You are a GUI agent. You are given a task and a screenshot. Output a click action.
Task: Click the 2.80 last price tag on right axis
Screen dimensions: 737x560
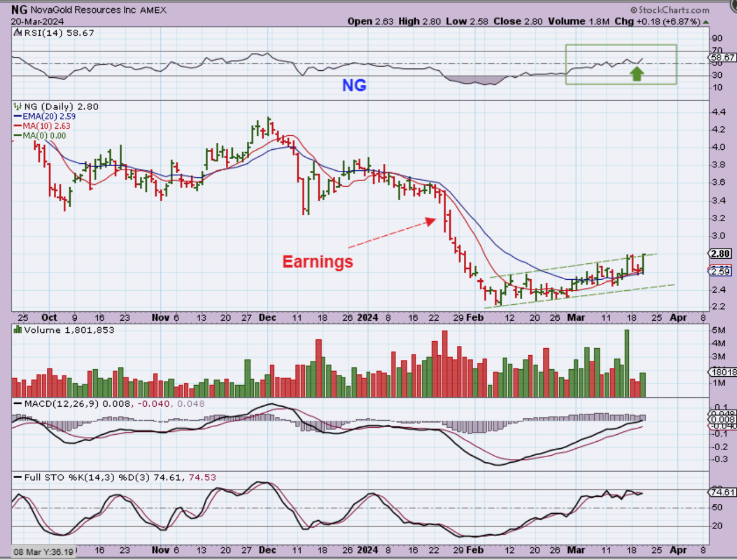pos(721,253)
